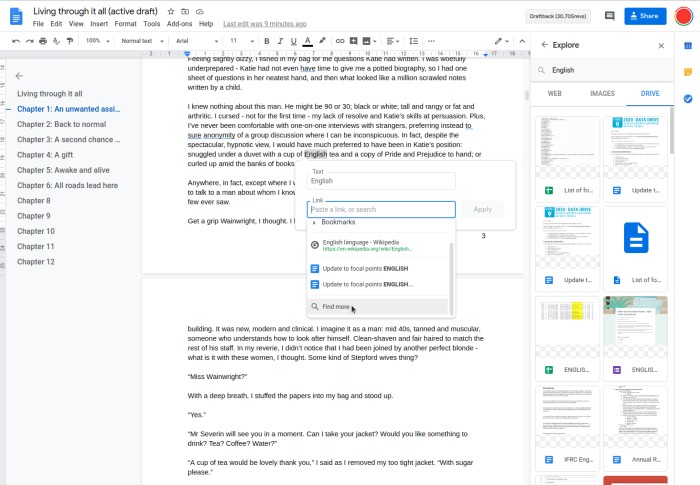700x485 pixels.
Task: Click the insert image icon
Action: tap(367, 41)
